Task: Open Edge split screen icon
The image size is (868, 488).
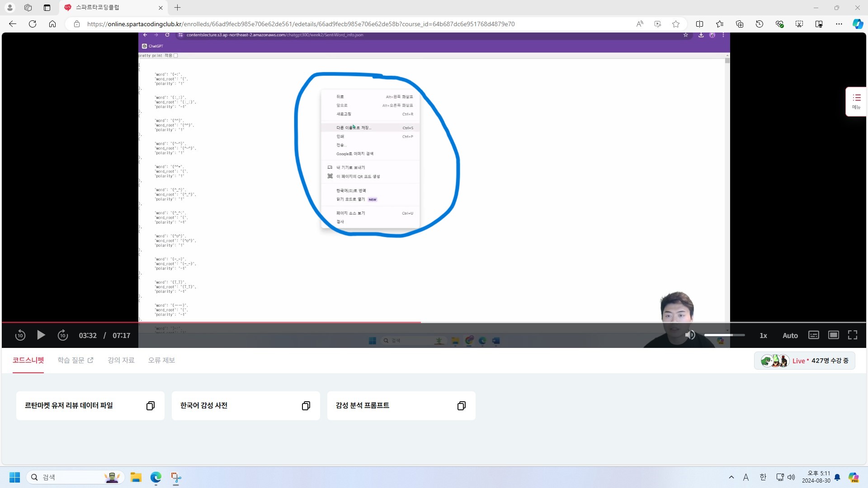Action: pyautogui.click(x=699, y=24)
